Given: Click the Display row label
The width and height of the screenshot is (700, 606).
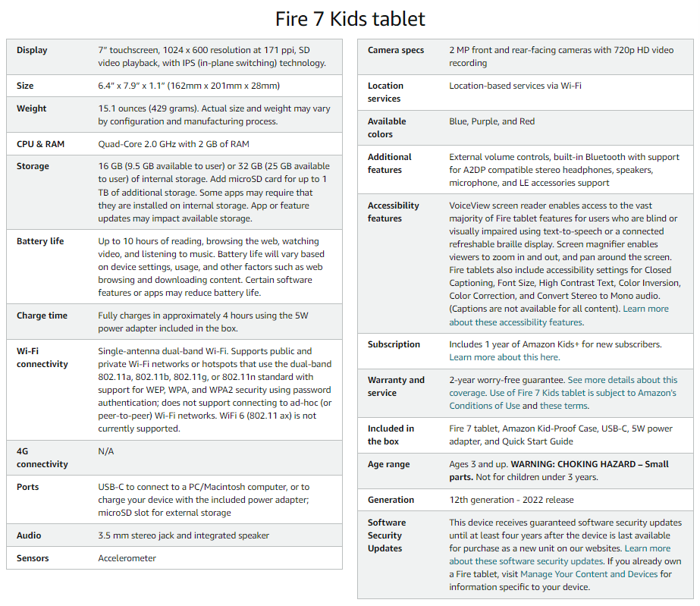Looking at the screenshot, I should coord(32,50).
